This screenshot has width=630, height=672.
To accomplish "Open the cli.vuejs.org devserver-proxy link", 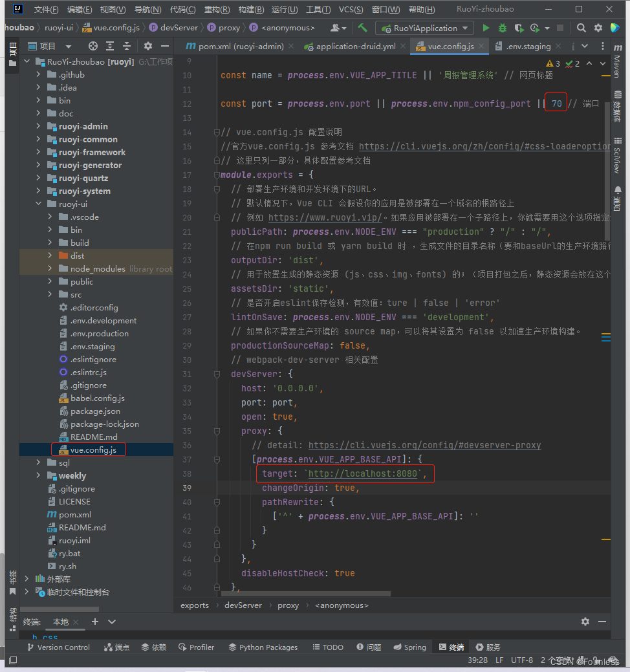I will (425, 445).
